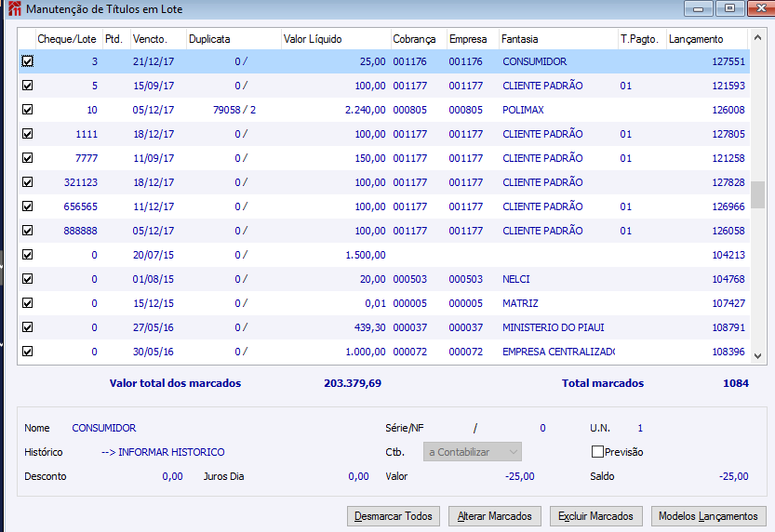Click the NELCI fantasia cell
This screenshot has height=532, width=775.
pos(516,280)
